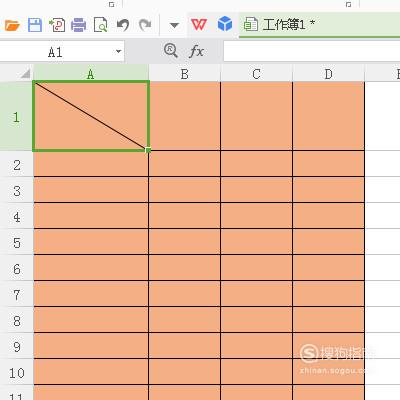The width and height of the screenshot is (400, 400).
Task: Select column B header
Action: tap(185, 74)
